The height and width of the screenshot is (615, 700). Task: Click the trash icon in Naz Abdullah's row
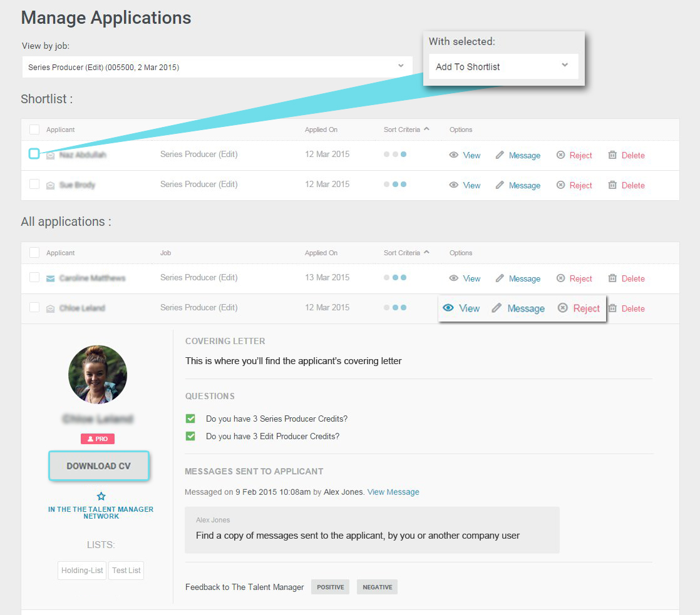click(x=612, y=155)
